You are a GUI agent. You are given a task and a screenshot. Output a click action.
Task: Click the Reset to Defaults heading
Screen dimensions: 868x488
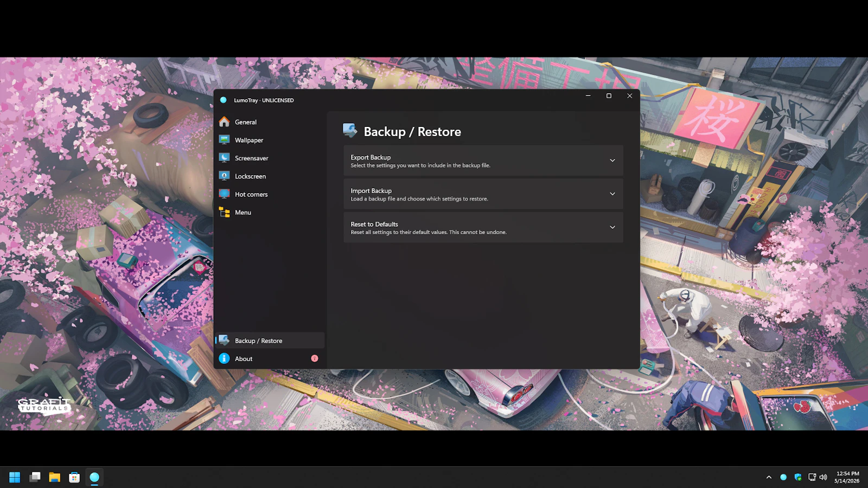point(374,224)
